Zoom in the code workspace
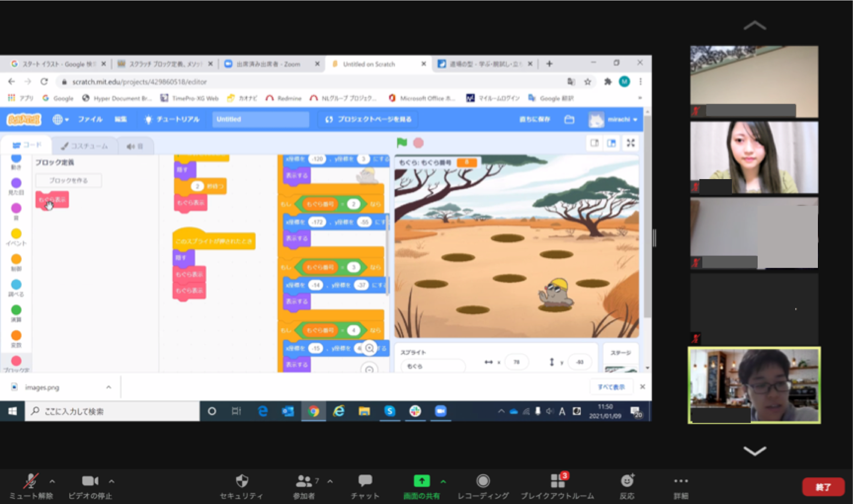 click(369, 348)
